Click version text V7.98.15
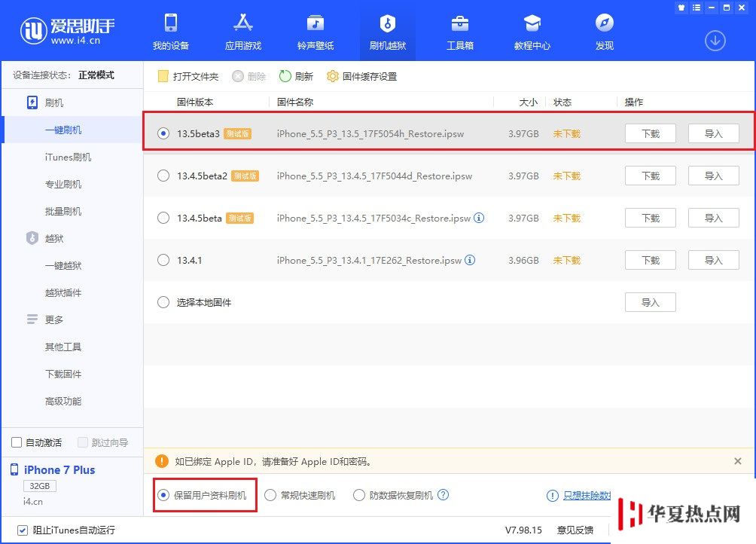This screenshot has height=544, width=756. [x=523, y=530]
